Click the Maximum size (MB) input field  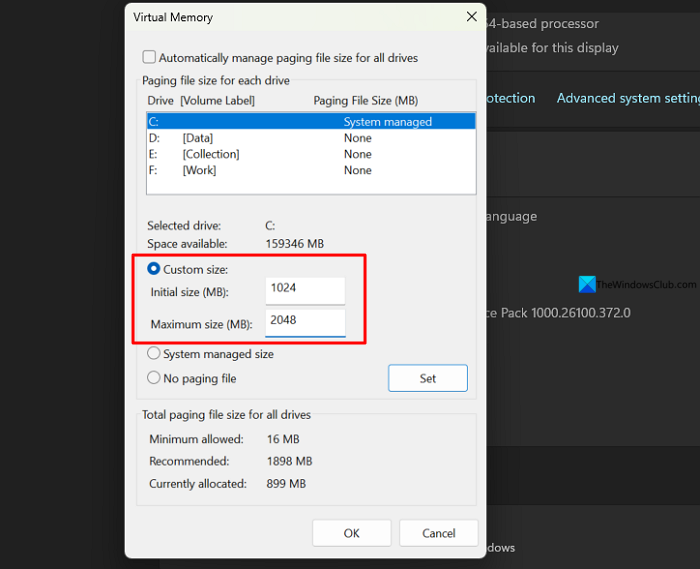pos(305,323)
